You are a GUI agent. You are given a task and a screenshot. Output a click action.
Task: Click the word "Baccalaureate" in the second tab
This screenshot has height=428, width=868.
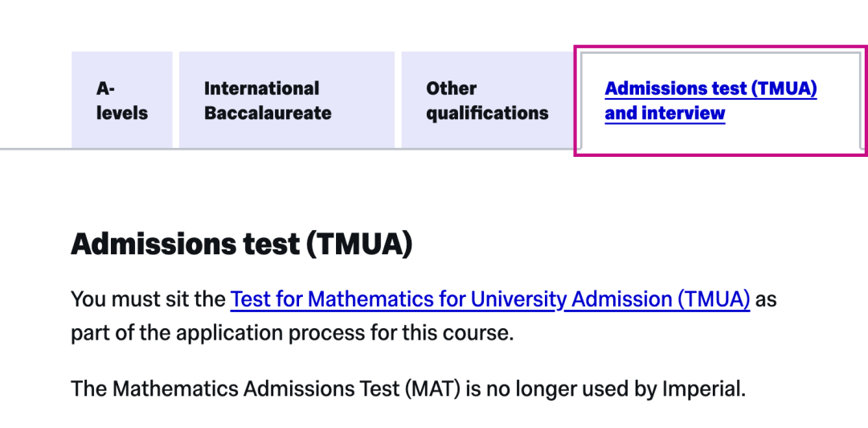click(268, 113)
